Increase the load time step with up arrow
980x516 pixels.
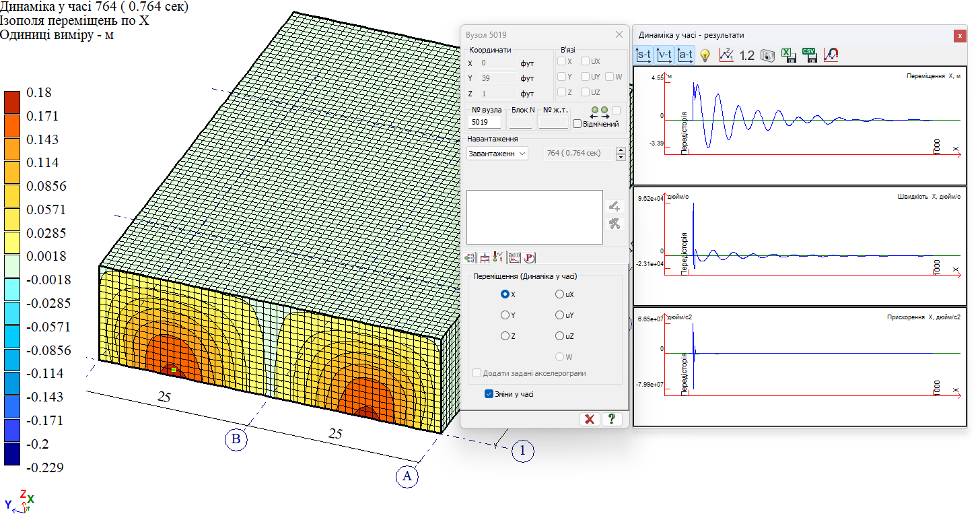(621, 150)
